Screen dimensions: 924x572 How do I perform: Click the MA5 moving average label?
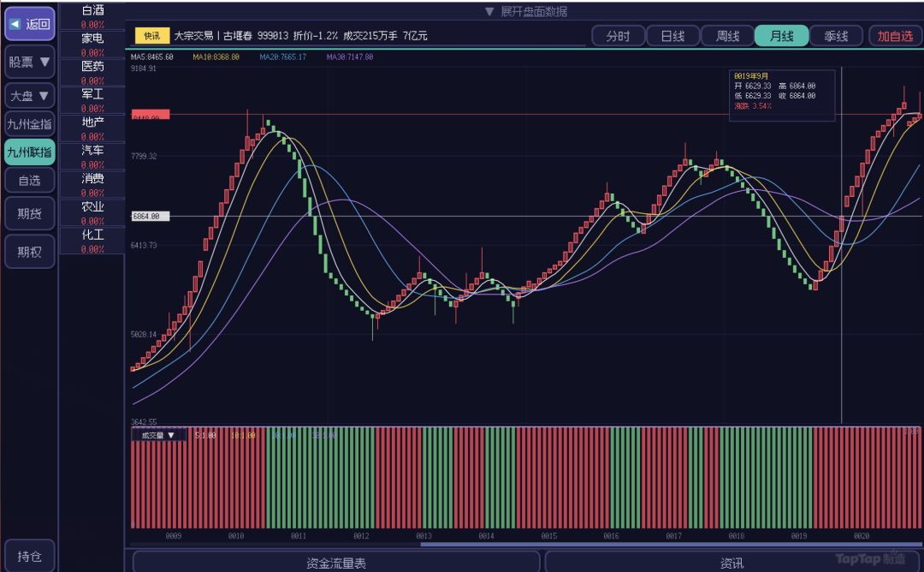pos(152,57)
